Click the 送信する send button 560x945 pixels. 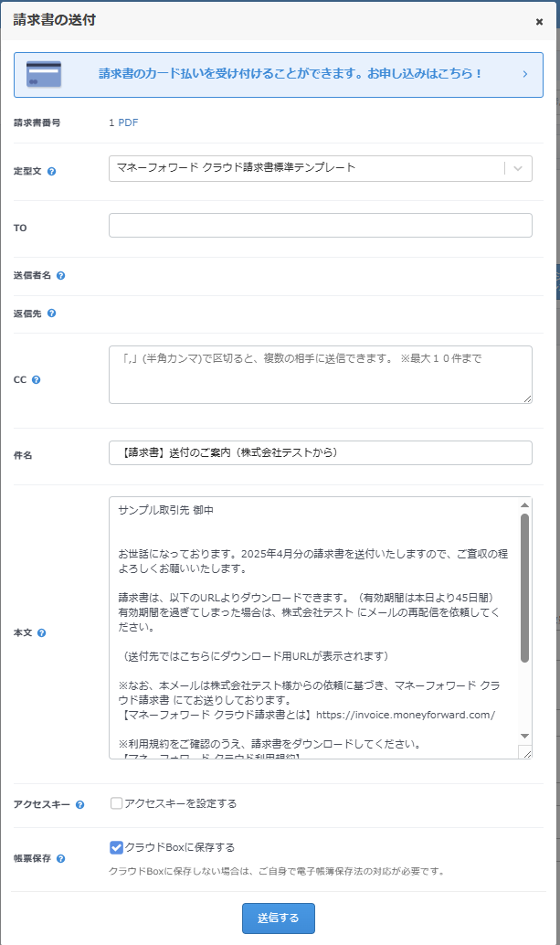[279, 918]
